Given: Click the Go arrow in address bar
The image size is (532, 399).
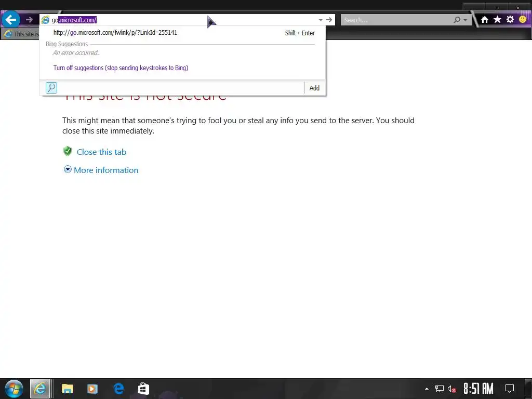Looking at the screenshot, I should (329, 20).
